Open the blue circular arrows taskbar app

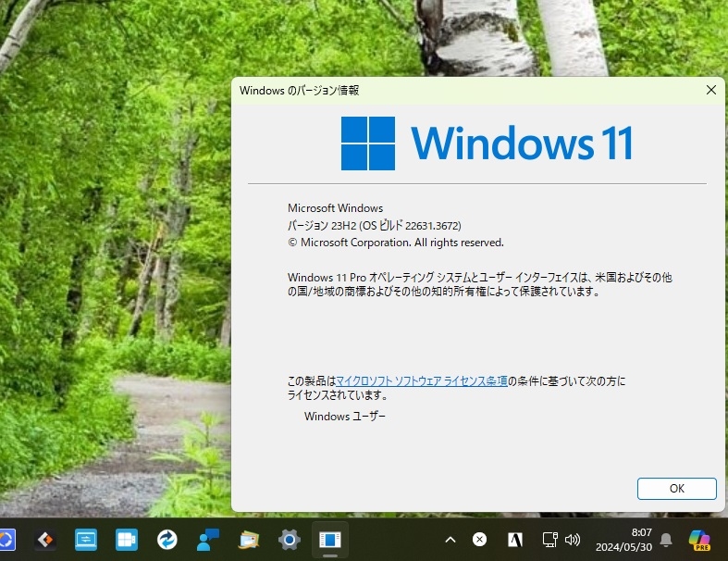coord(167,540)
